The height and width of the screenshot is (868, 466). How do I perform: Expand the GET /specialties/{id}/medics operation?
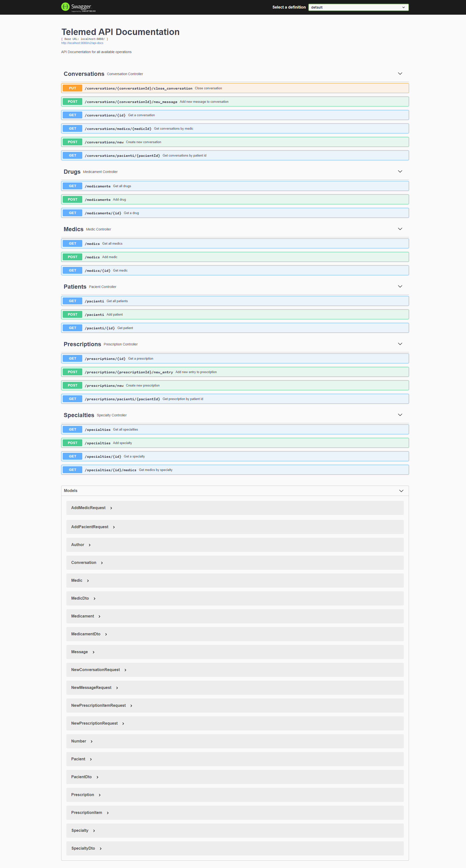[235, 469]
